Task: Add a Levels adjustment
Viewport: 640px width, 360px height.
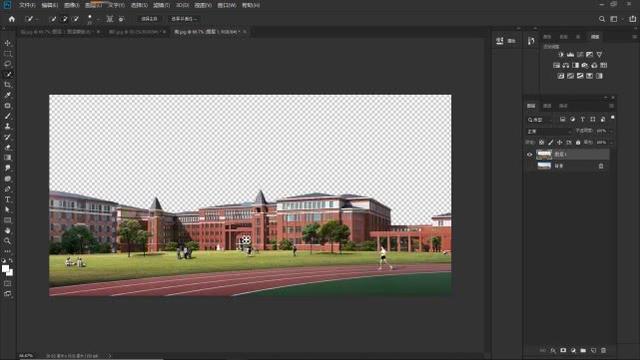Action: pyautogui.click(x=570, y=54)
